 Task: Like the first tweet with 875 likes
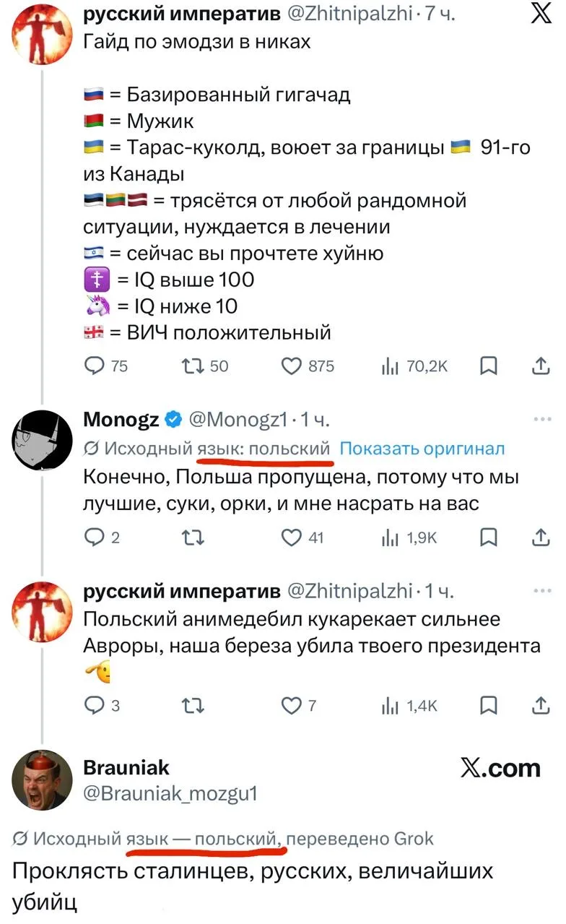coord(307,366)
